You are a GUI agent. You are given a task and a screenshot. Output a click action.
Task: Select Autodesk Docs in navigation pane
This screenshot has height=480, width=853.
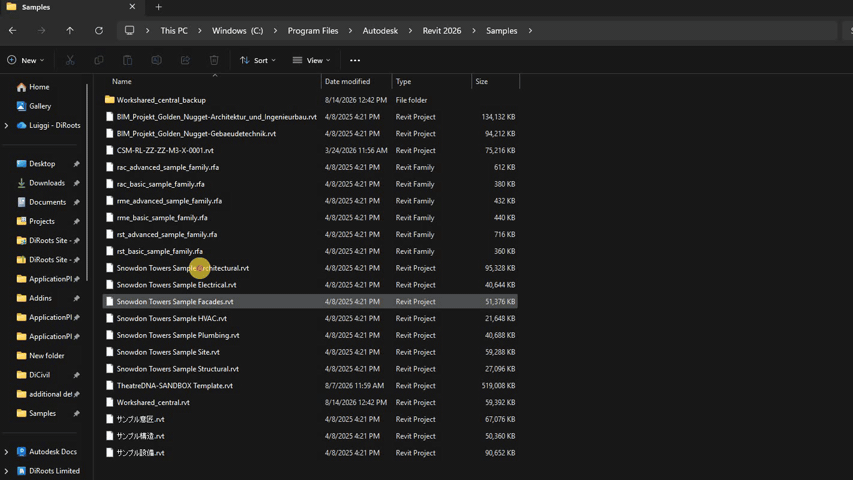[x=47, y=452]
